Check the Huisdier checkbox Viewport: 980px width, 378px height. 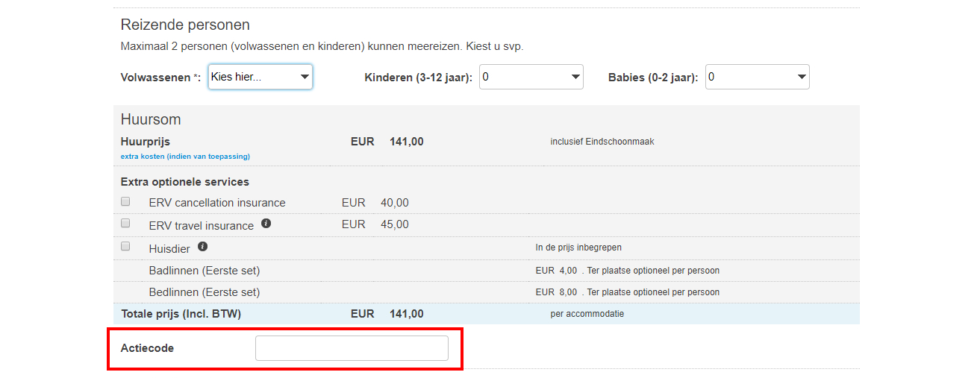(x=125, y=246)
